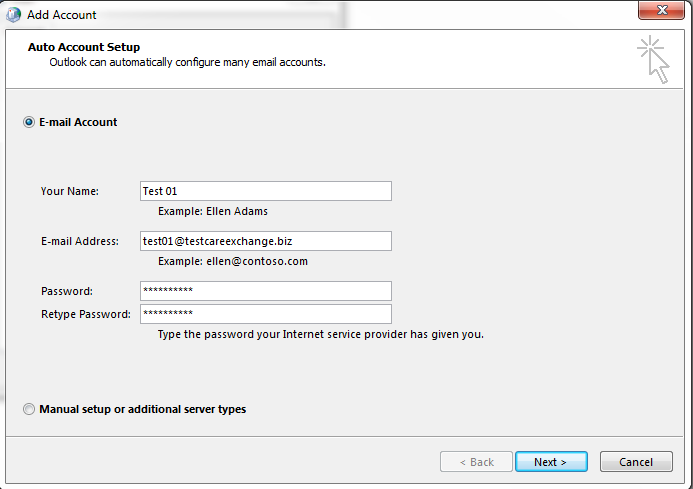Click the Outlook icon in title bar

click(x=13, y=15)
